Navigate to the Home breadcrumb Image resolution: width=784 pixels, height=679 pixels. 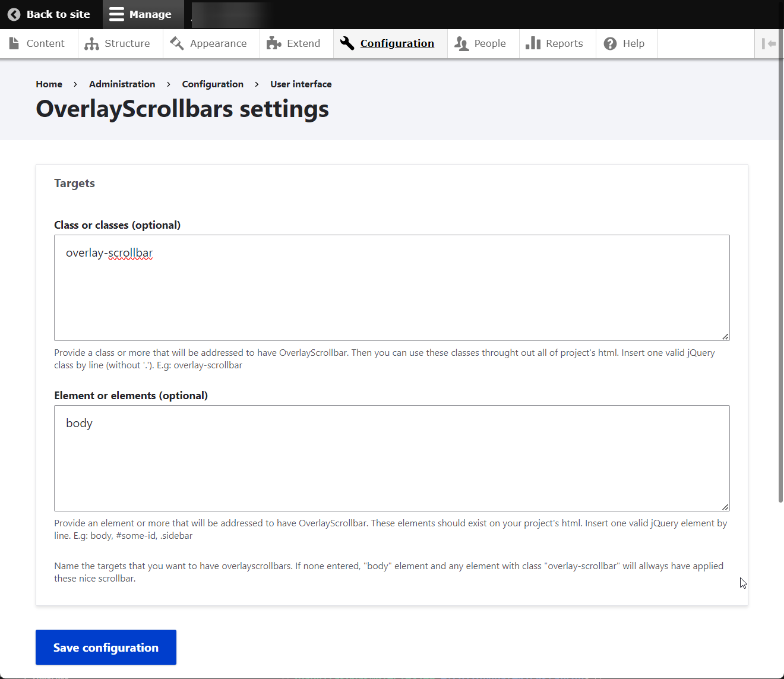49,84
